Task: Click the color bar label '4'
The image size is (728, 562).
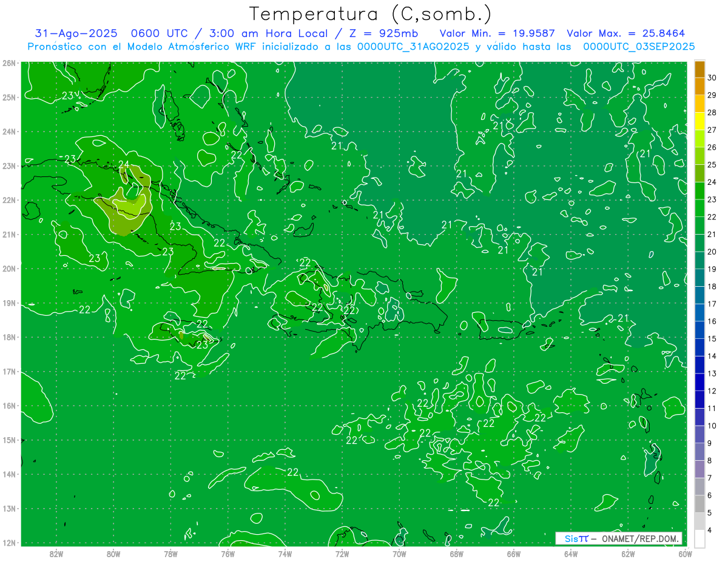Action: click(710, 530)
